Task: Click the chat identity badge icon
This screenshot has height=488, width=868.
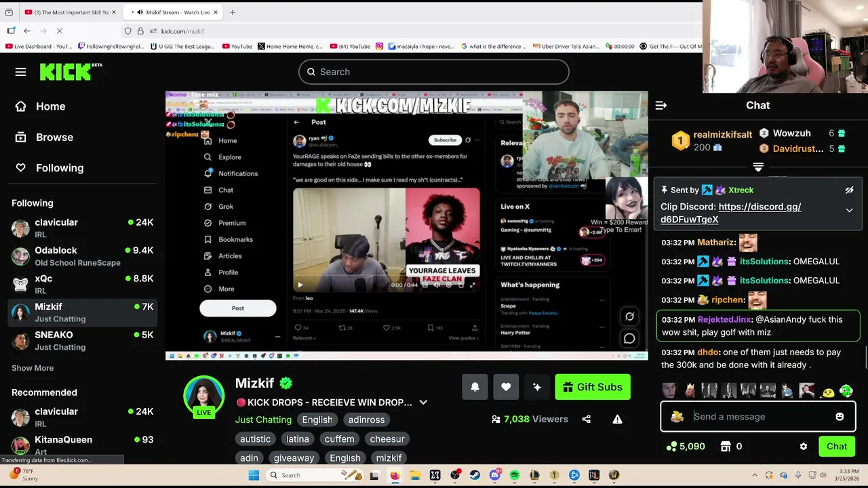Action: coord(677,417)
